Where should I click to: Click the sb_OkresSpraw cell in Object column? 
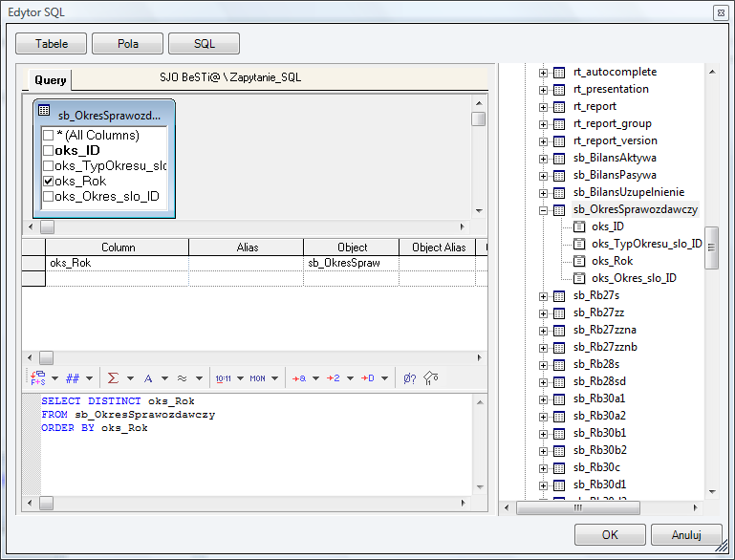click(x=351, y=263)
